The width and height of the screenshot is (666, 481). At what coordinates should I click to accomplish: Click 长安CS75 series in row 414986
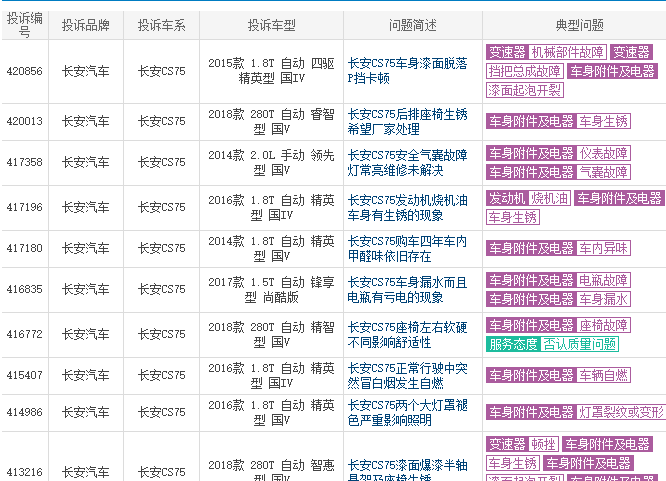point(161,412)
